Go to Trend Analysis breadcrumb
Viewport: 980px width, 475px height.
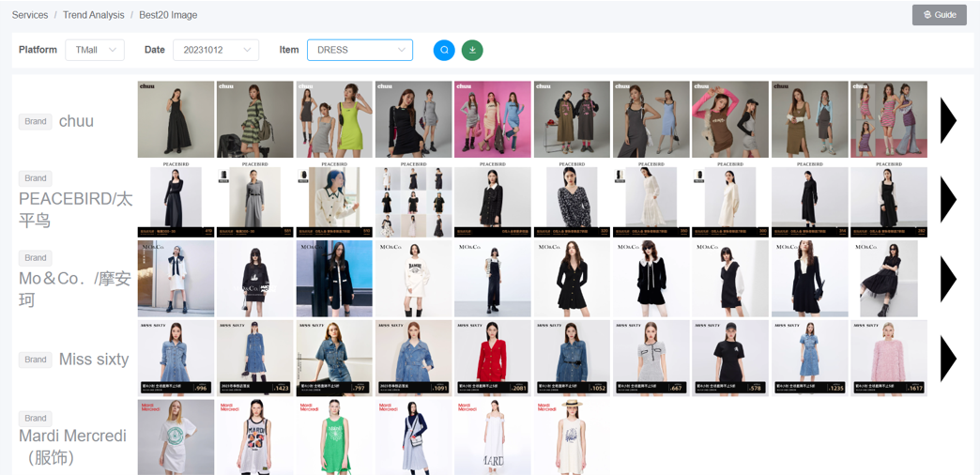click(94, 15)
